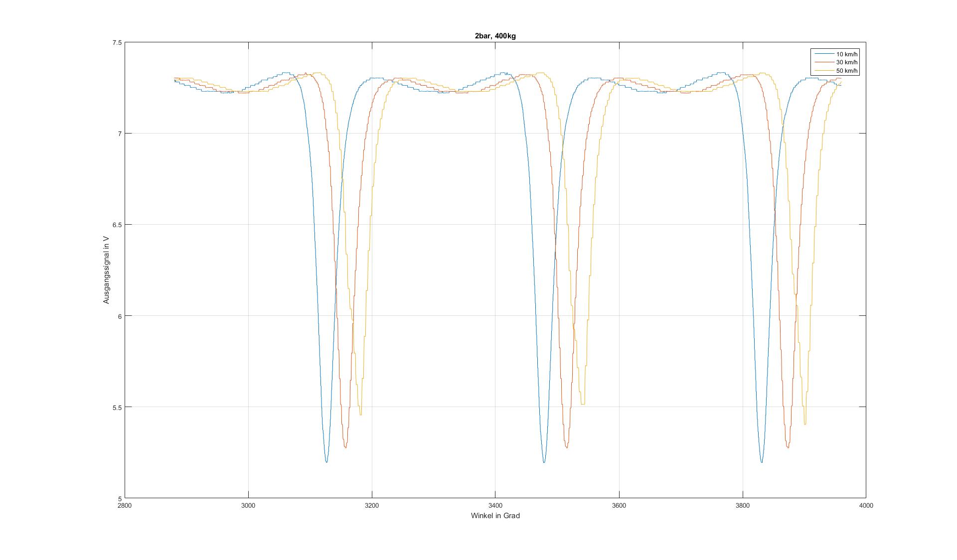Click the yellow line sample in legend
The image size is (957, 560).
824,71
